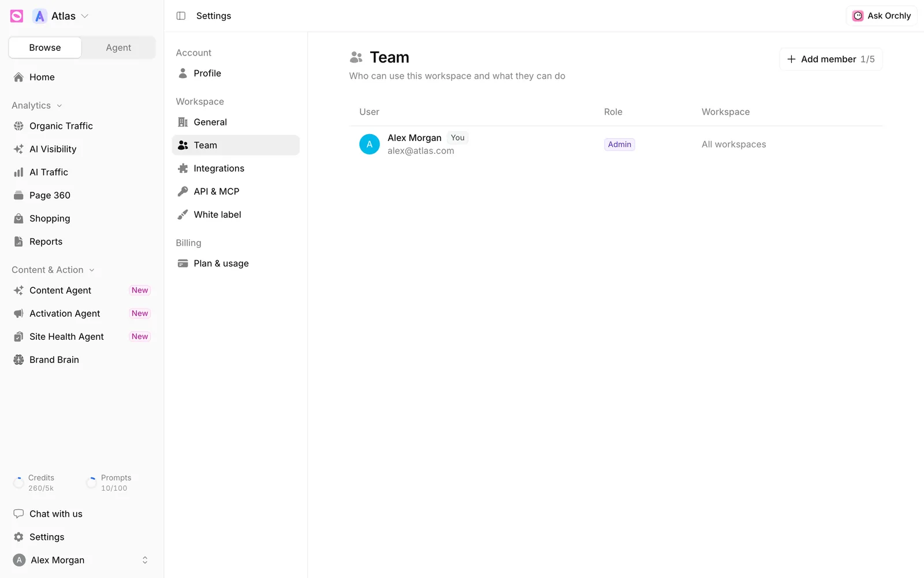The width and height of the screenshot is (924, 578).
Task: Click Alex Morgan's blue avatar in the table
Action: pyautogui.click(x=370, y=144)
